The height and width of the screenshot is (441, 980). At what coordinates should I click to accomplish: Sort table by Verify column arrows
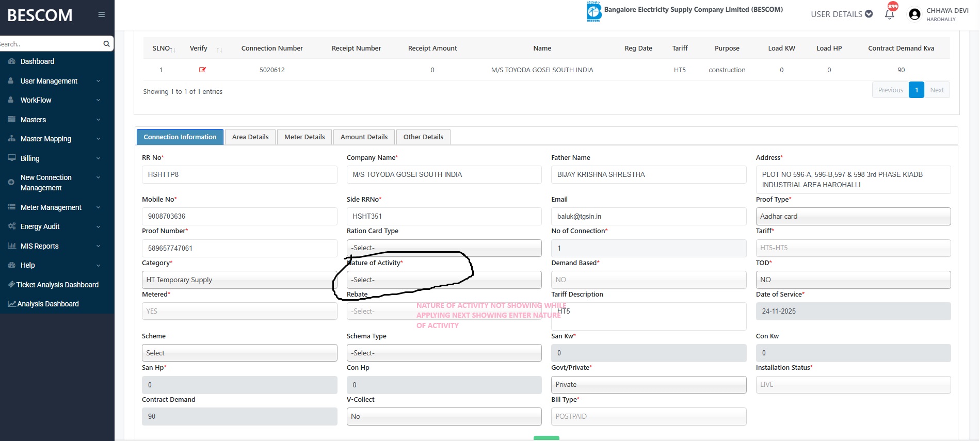[219, 50]
